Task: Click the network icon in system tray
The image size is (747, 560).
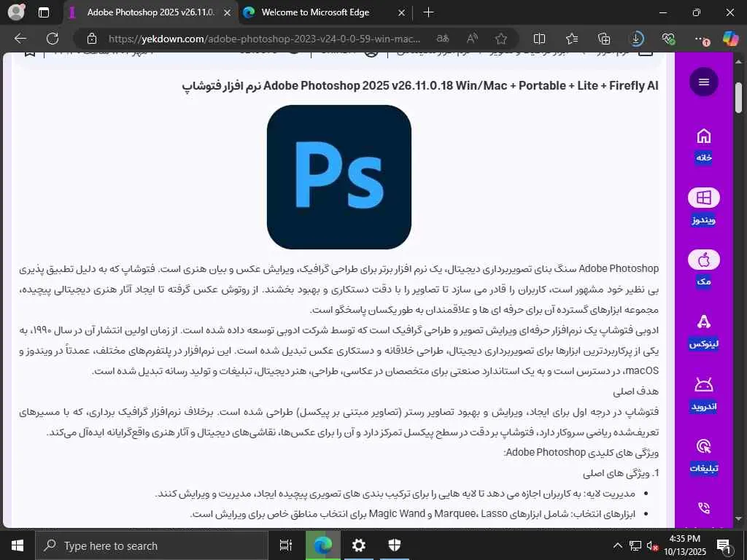Action: click(x=635, y=545)
